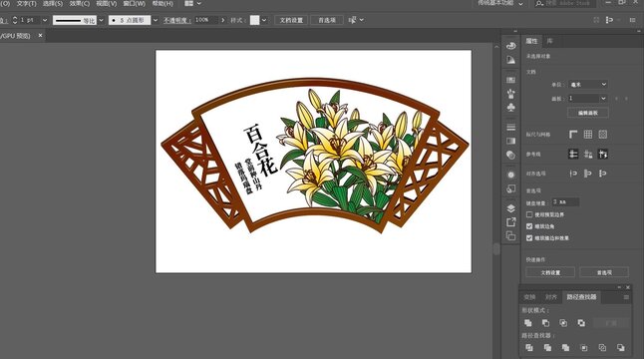Open the Appearance panel icon in dock
The height and width of the screenshot is (359, 644).
coord(511,175)
